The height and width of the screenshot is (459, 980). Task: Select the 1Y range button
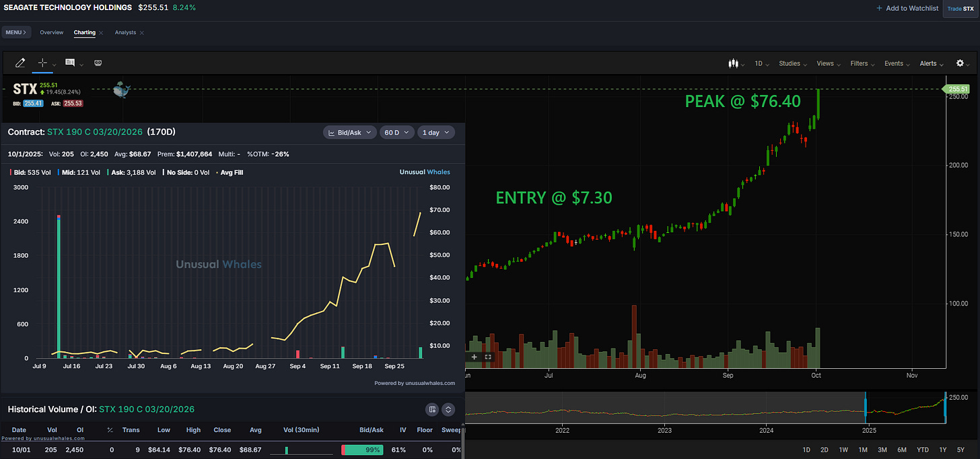point(943,450)
